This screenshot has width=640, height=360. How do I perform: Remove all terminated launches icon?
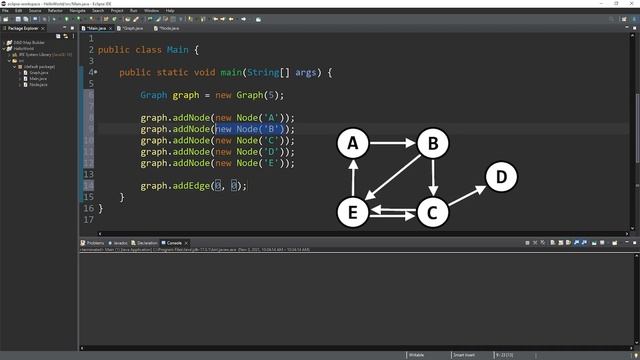(542, 243)
